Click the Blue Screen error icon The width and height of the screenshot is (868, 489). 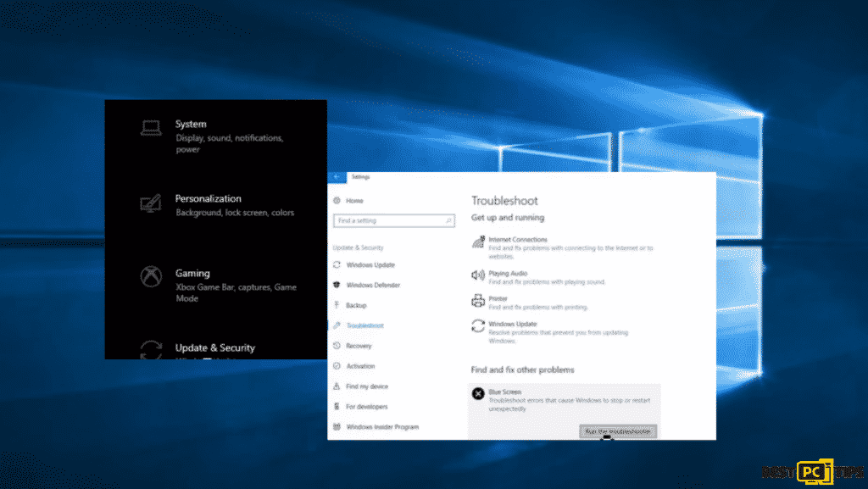click(x=478, y=394)
